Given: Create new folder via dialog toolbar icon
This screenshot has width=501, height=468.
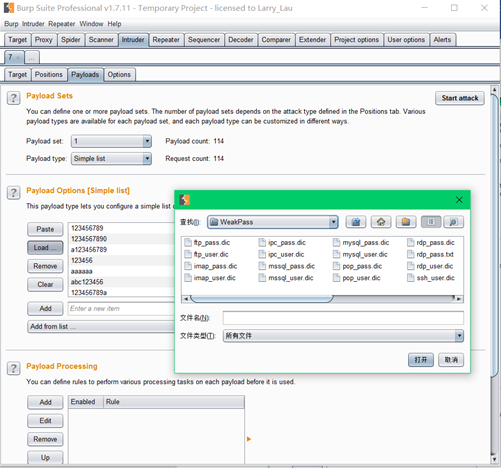Looking at the screenshot, I should 406,222.
